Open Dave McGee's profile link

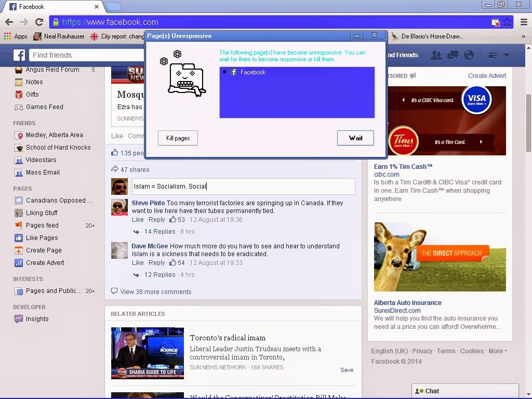[x=150, y=246]
